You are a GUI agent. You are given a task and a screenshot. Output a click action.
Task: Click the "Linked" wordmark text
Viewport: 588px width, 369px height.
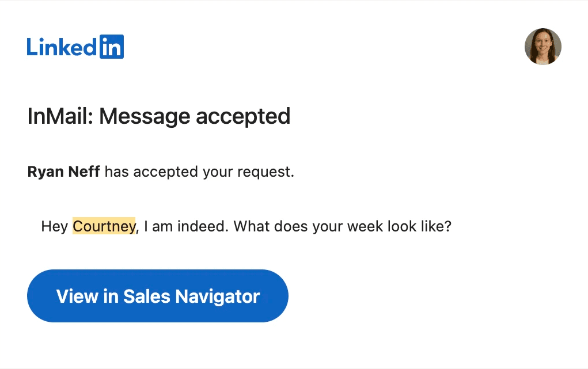(x=62, y=48)
